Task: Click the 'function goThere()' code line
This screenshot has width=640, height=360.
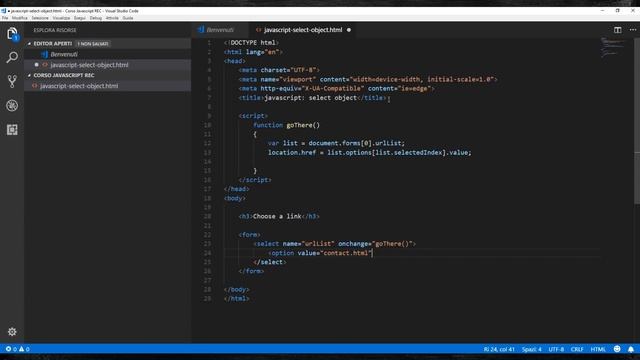Action: (x=287, y=125)
